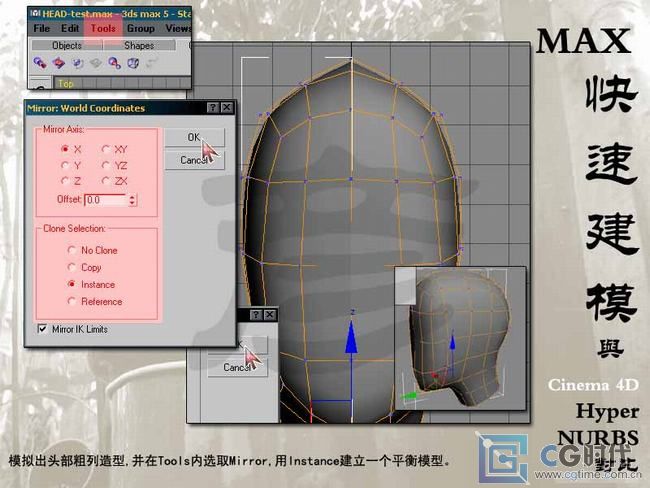Click the blue cube toolbar icon

(133, 63)
